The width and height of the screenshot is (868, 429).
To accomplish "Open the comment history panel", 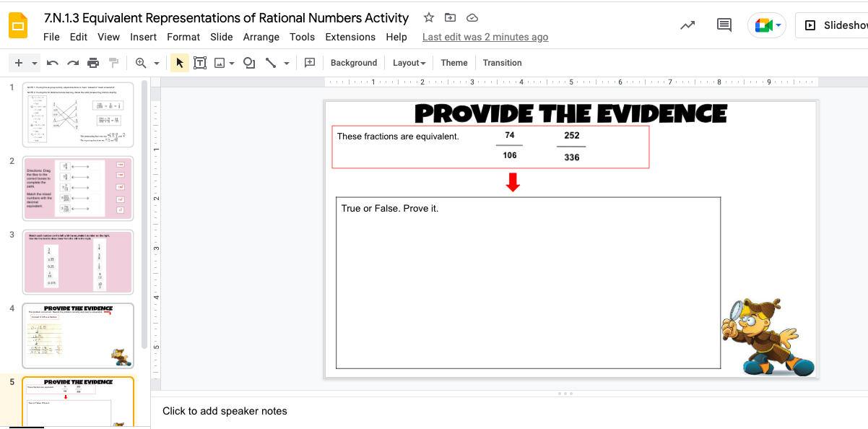I will [724, 25].
